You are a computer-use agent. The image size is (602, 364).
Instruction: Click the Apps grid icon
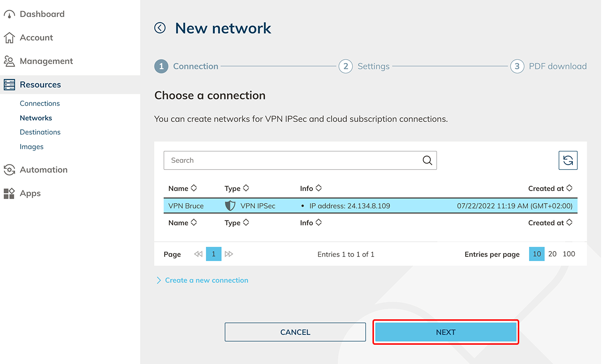click(9, 193)
